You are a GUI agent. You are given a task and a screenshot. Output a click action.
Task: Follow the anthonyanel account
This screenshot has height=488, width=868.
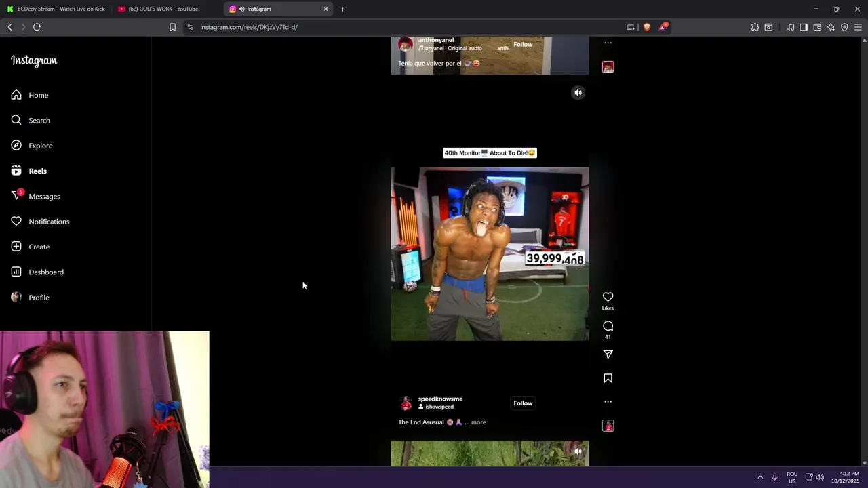(x=523, y=45)
